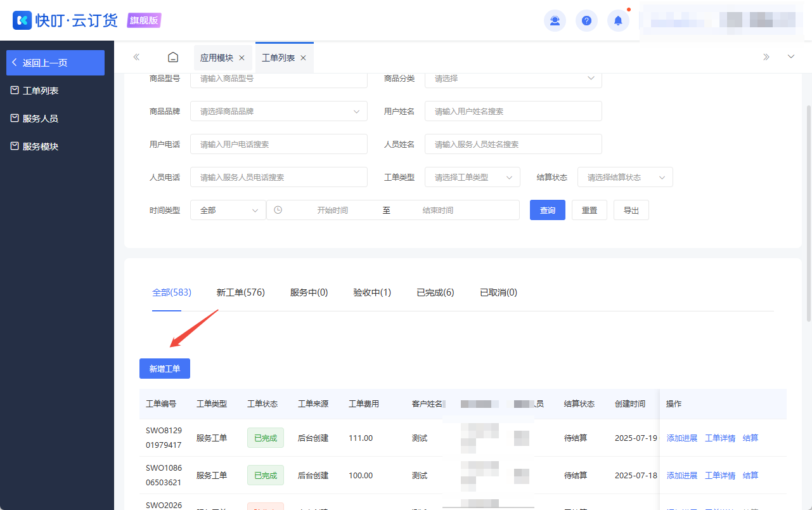Image resolution: width=812 pixels, height=510 pixels.
Task: Collapse tabs with the left double-arrow icon
Action: click(x=136, y=57)
